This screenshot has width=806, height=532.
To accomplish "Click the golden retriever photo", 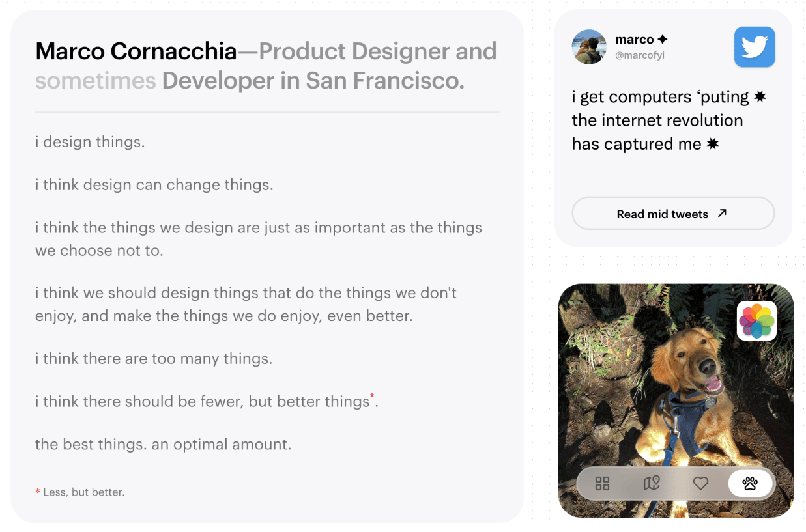I will (x=676, y=400).
